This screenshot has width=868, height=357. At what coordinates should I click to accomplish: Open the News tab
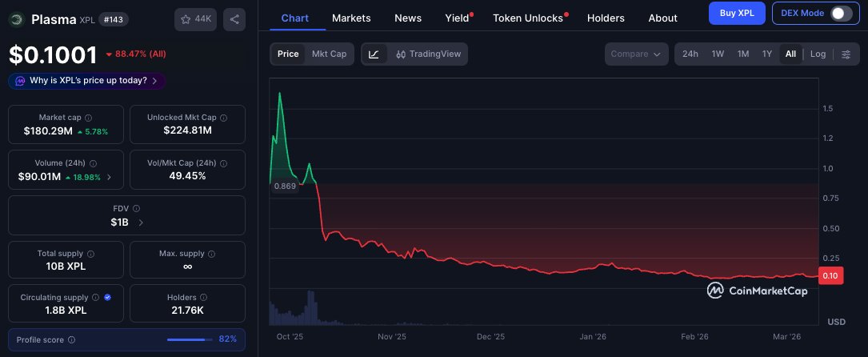tap(408, 18)
